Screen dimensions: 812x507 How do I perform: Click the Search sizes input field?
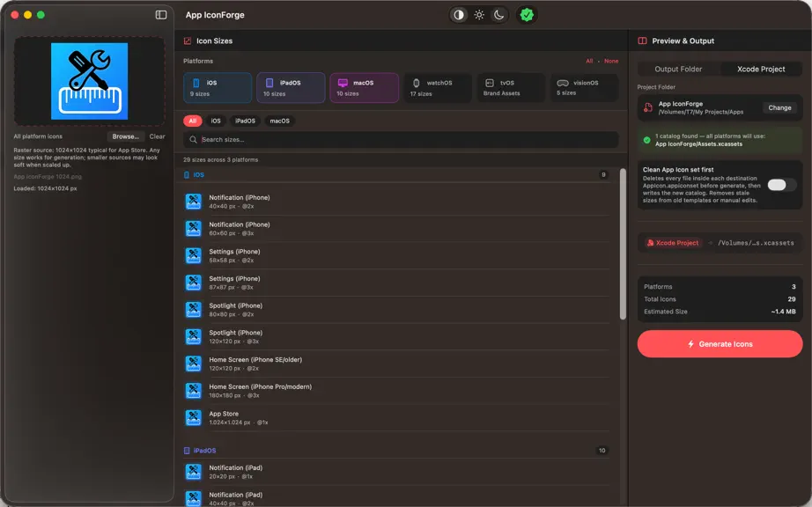pyautogui.click(x=401, y=140)
